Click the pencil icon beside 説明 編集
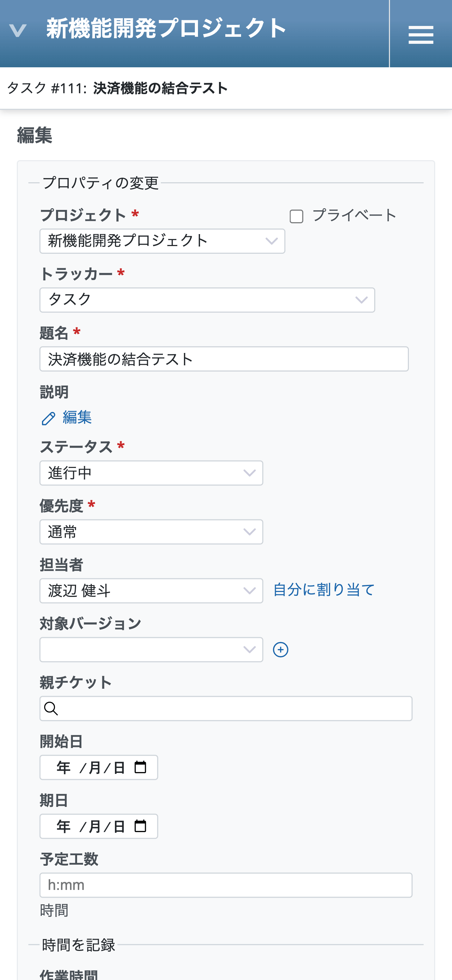The width and height of the screenshot is (452, 980). (48, 418)
